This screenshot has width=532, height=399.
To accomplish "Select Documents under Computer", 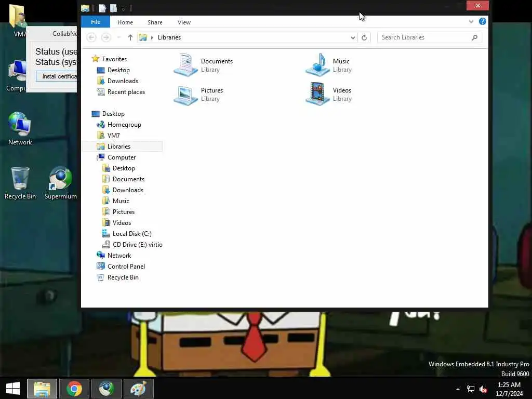I will 128,179.
